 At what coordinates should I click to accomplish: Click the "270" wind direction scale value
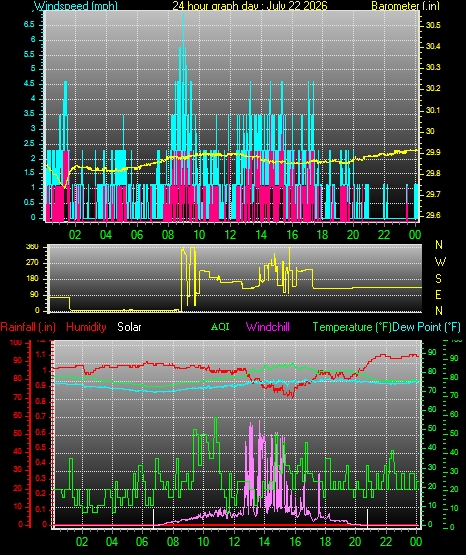(x=32, y=263)
